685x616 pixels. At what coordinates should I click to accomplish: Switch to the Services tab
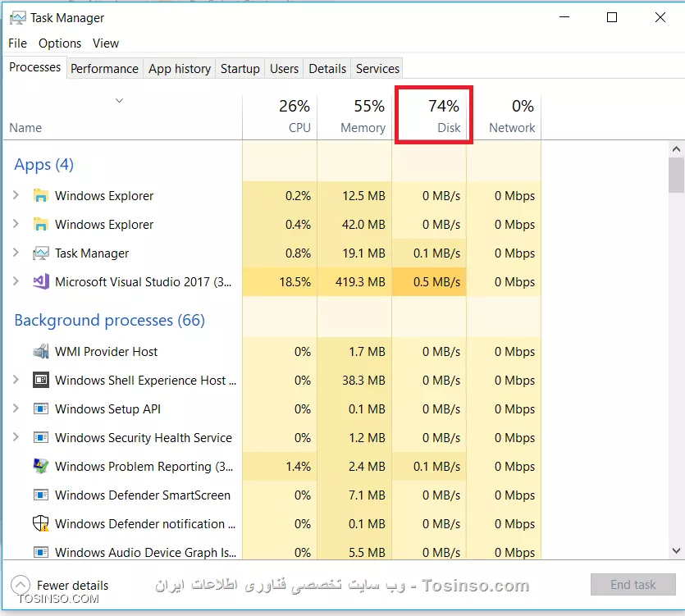click(377, 69)
